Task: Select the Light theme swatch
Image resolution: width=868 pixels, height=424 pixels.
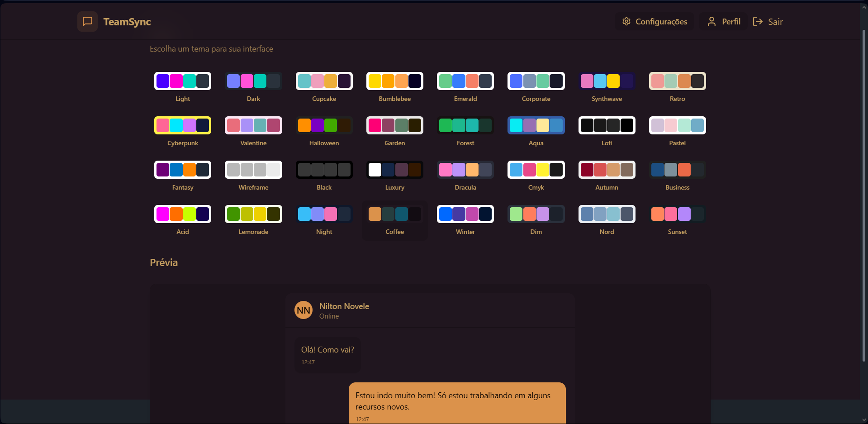Action: click(183, 81)
